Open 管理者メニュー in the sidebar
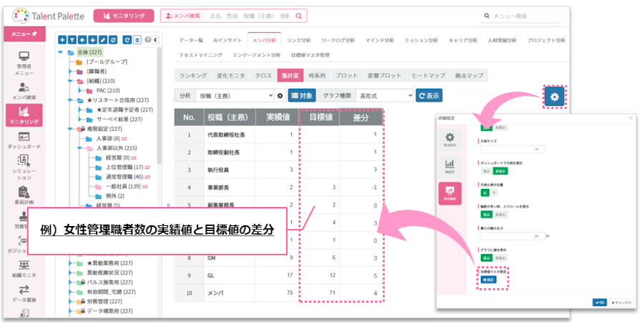This screenshot has height=324, width=644. pyautogui.click(x=24, y=63)
